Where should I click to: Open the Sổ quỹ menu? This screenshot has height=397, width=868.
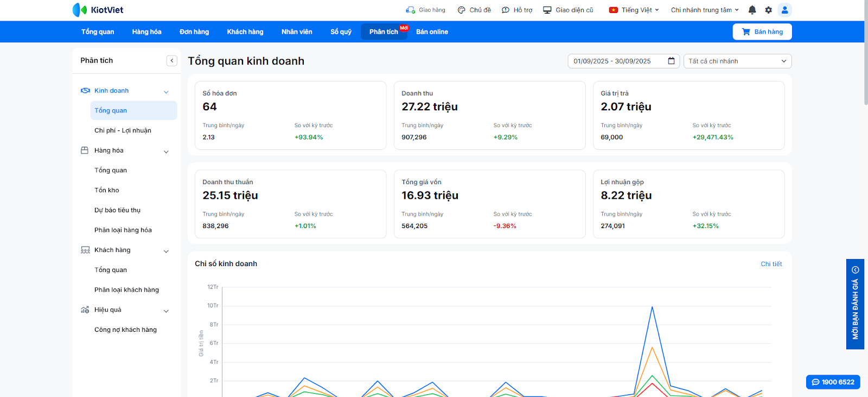341,31
